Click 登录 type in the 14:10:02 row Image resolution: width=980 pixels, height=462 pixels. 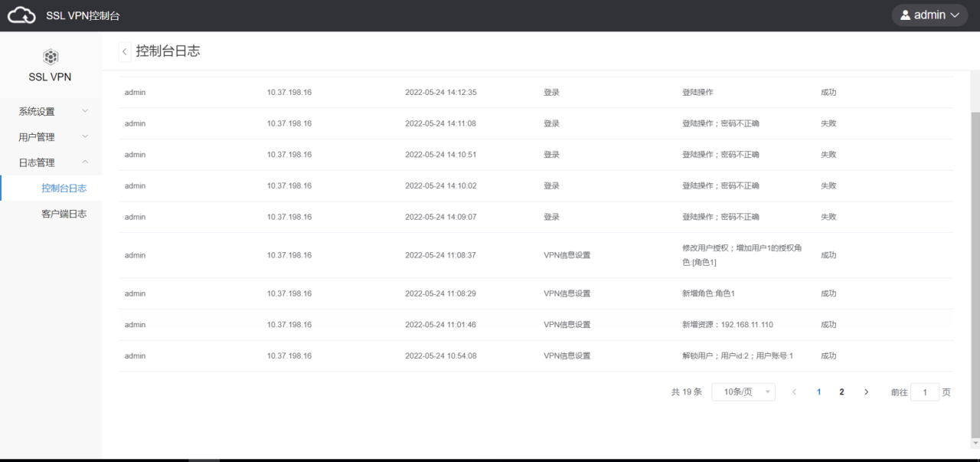tap(551, 185)
